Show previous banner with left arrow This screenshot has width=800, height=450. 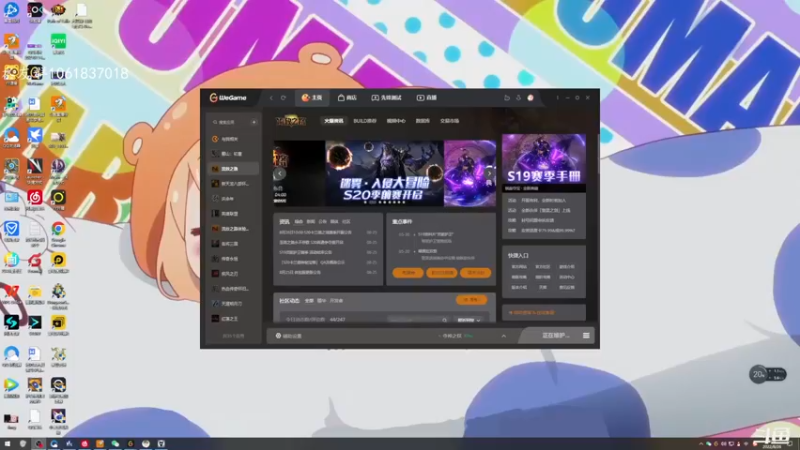point(280,173)
